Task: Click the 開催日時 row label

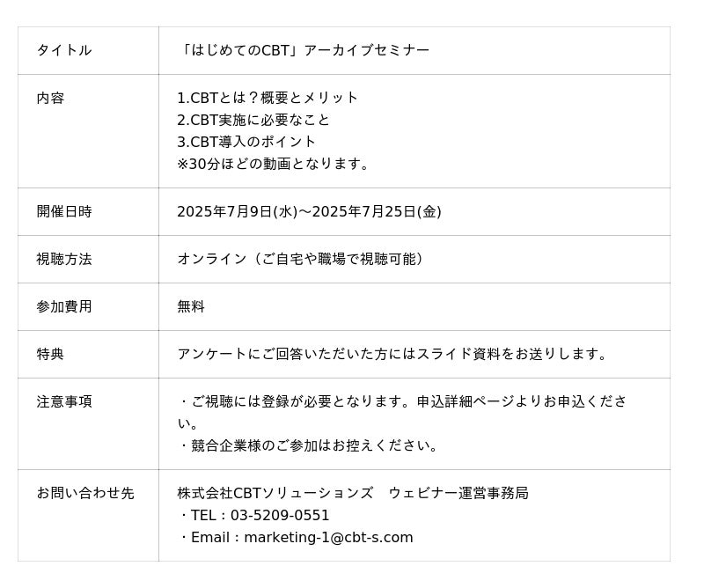Action: pos(63,211)
